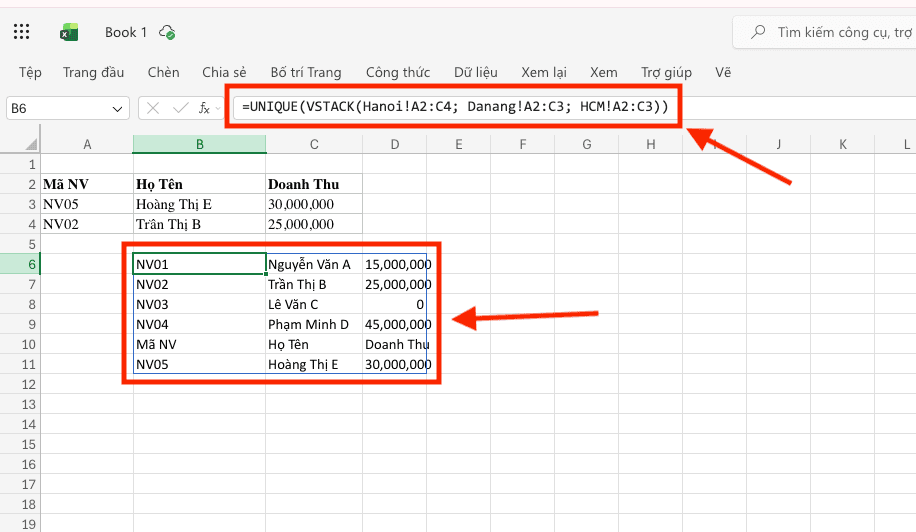916x532 pixels.
Task: Select column C header
Action: point(314,144)
